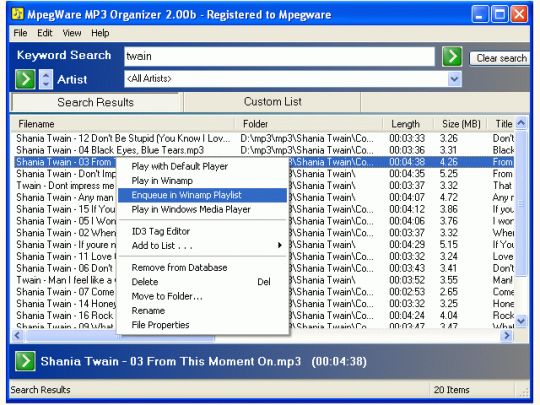
Task: Click length value 00:04:07
Action: point(407,197)
